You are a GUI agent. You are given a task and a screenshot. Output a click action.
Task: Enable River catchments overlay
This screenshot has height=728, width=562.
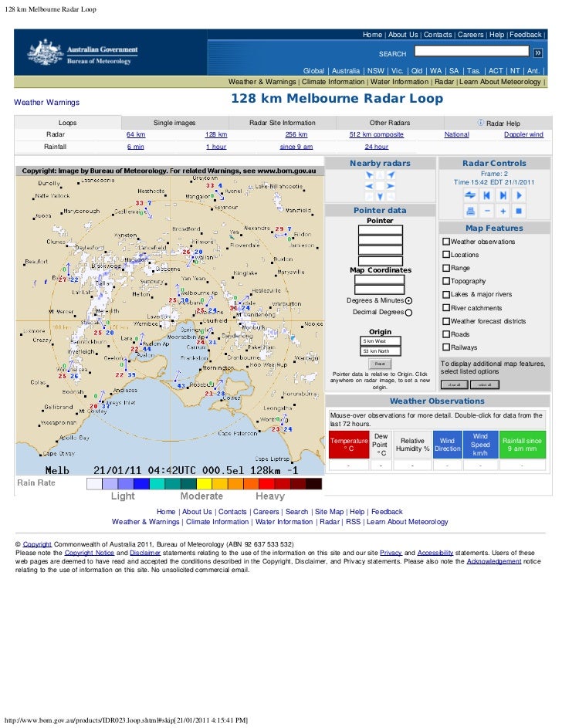pyautogui.click(x=446, y=307)
